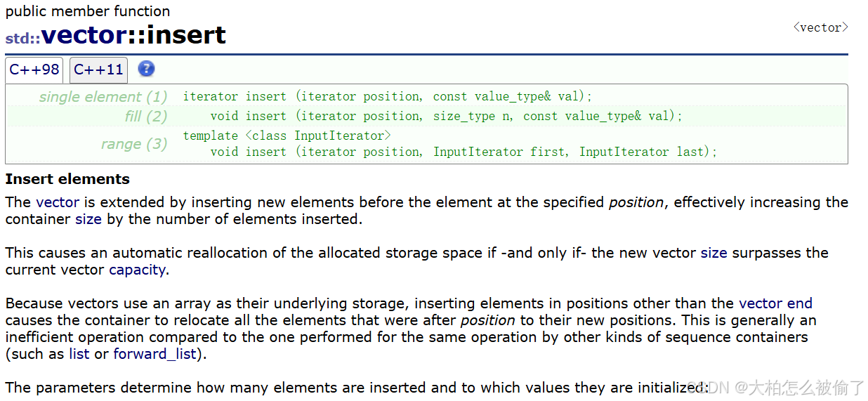This screenshot has height=401, width=868.
Task: Click the 'size' link after 'new vector'
Action: click(714, 253)
